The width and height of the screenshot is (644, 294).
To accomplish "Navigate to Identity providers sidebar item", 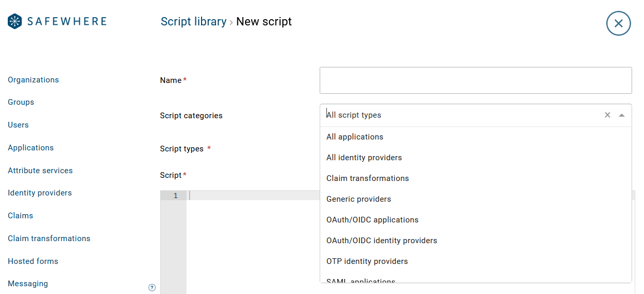I will (x=40, y=193).
